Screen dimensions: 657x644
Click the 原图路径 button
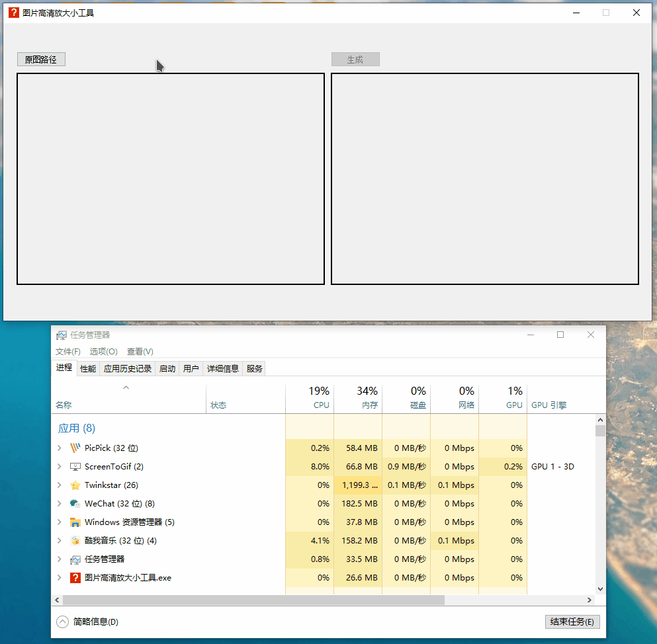41,60
